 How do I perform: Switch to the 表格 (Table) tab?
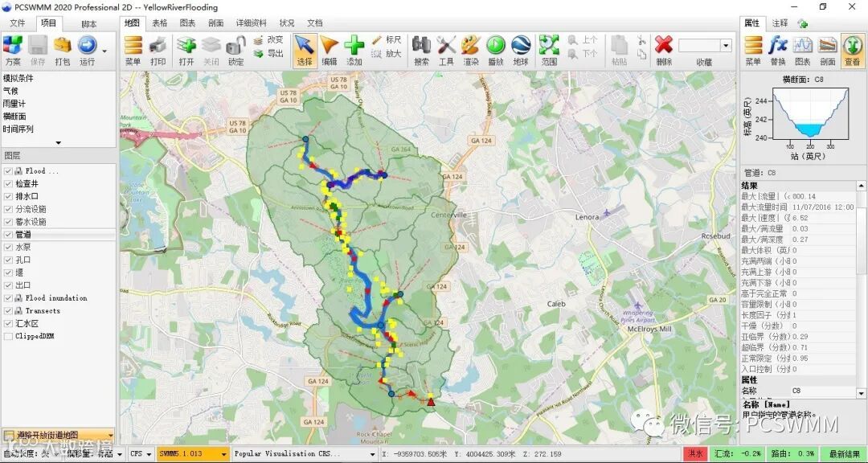coord(159,23)
